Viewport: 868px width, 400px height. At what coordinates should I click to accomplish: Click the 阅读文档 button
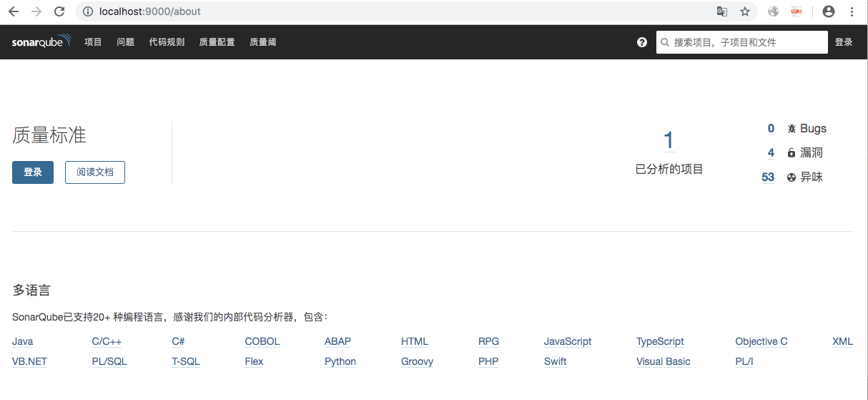[95, 172]
